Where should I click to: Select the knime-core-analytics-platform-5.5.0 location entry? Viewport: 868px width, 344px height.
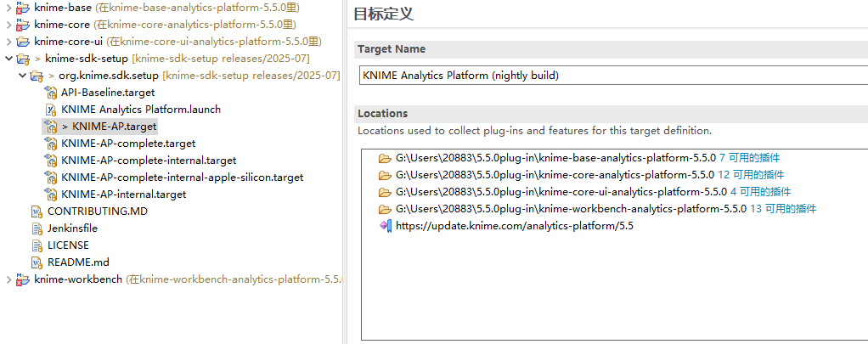pos(581,175)
